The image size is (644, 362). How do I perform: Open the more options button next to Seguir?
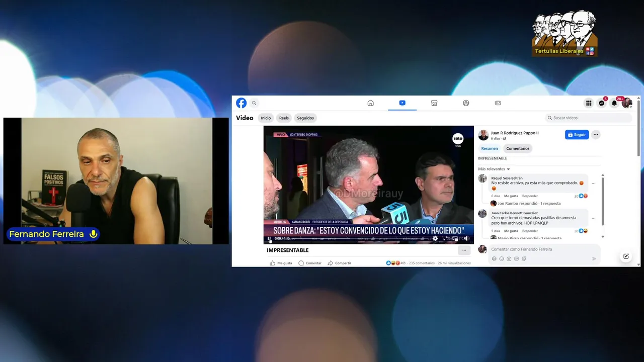[x=596, y=135]
